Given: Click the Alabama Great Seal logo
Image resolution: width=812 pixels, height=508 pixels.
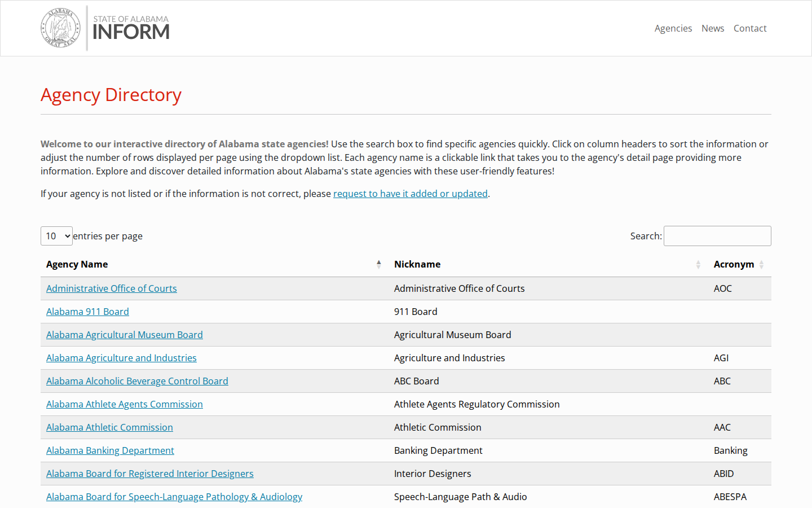Looking at the screenshot, I should click(60, 28).
